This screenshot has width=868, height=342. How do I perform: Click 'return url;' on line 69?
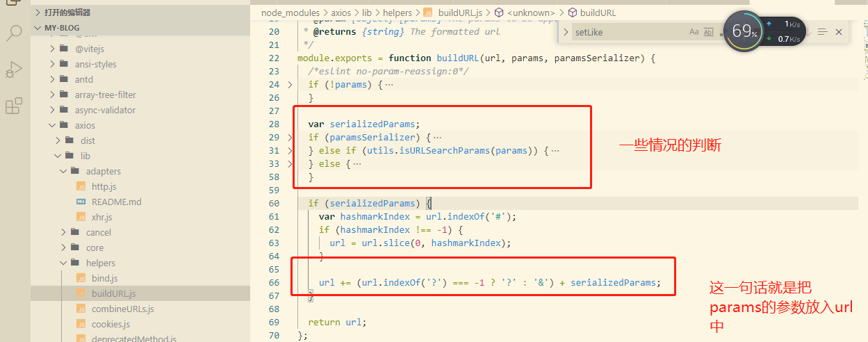coord(337,323)
